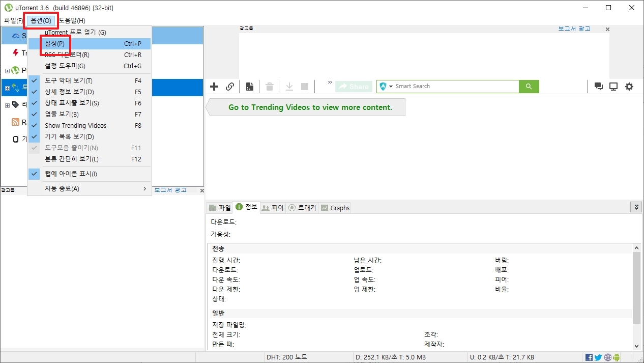Click the remote devices monitor icon

coord(613,86)
